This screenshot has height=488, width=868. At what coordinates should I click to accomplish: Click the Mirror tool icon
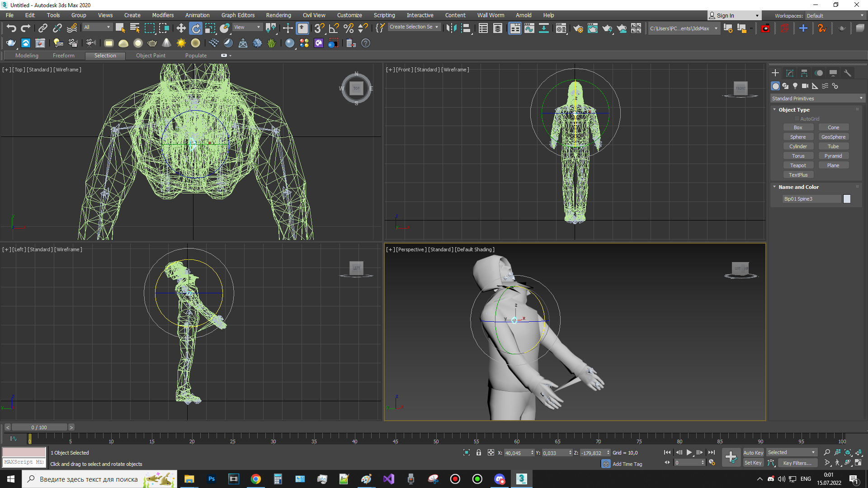click(x=451, y=28)
